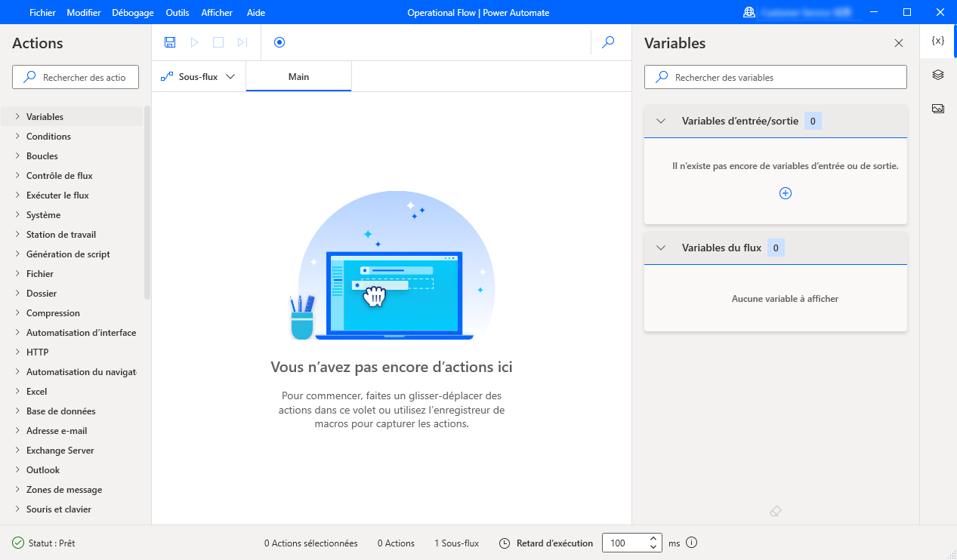Click the '0 Actions' status entry
This screenshot has height=560, width=957.
[396, 543]
